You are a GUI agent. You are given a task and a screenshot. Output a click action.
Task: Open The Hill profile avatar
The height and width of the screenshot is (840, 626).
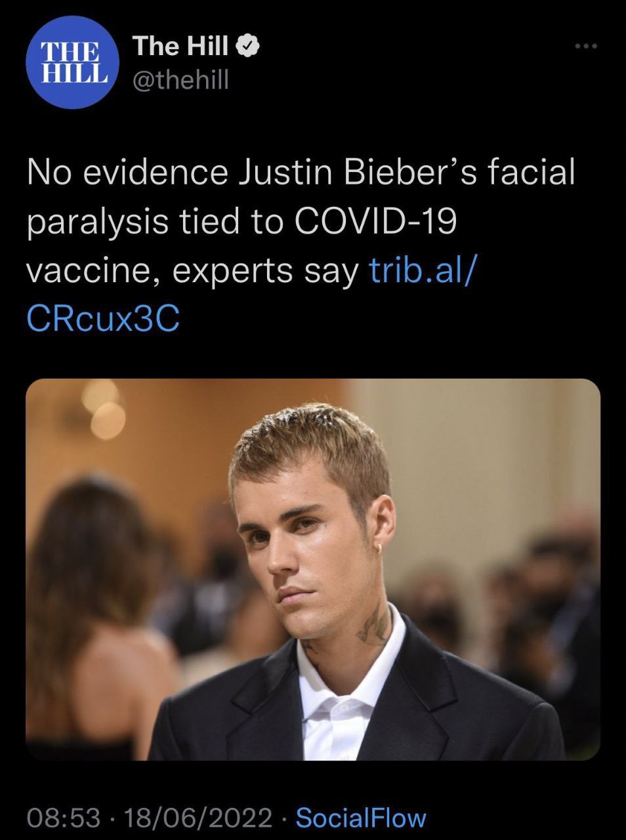(x=72, y=62)
